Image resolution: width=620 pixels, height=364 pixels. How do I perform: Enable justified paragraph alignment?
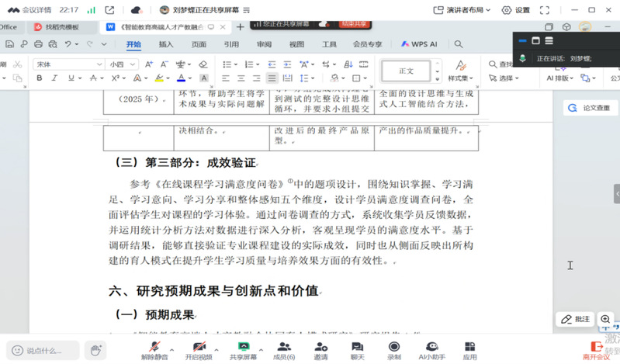[x=272, y=78]
